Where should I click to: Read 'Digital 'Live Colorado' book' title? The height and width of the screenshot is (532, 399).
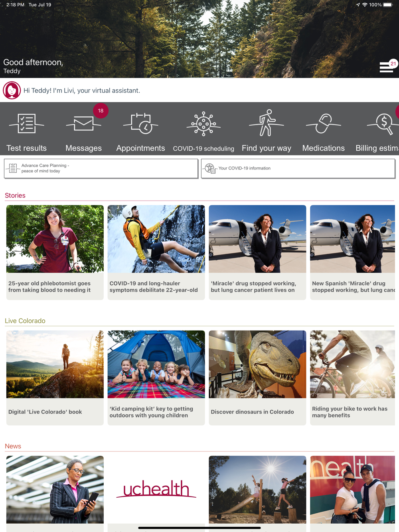(45, 412)
